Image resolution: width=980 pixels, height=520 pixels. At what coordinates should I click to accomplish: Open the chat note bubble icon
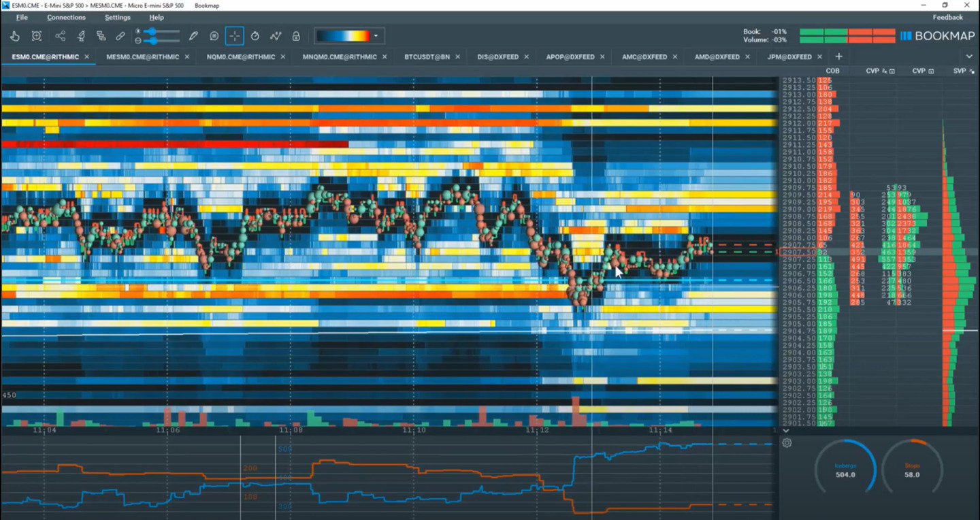point(214,36)
